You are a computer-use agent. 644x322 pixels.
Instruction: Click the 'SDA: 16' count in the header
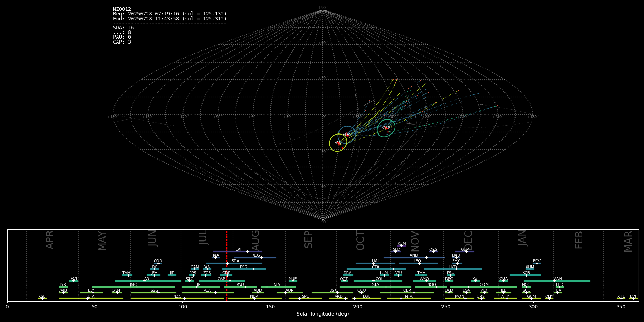pos(123,28)
